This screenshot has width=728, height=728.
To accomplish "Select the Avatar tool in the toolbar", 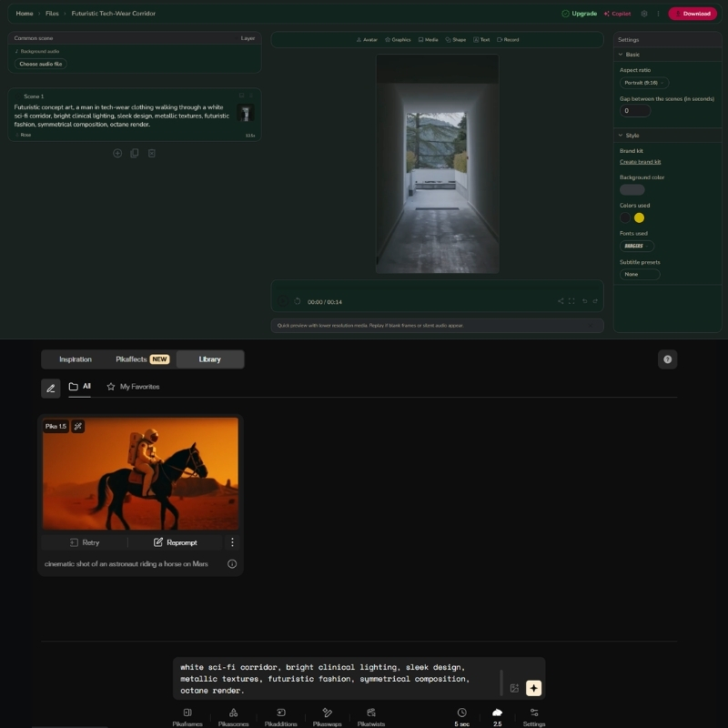I will click(x=367, y=40).
